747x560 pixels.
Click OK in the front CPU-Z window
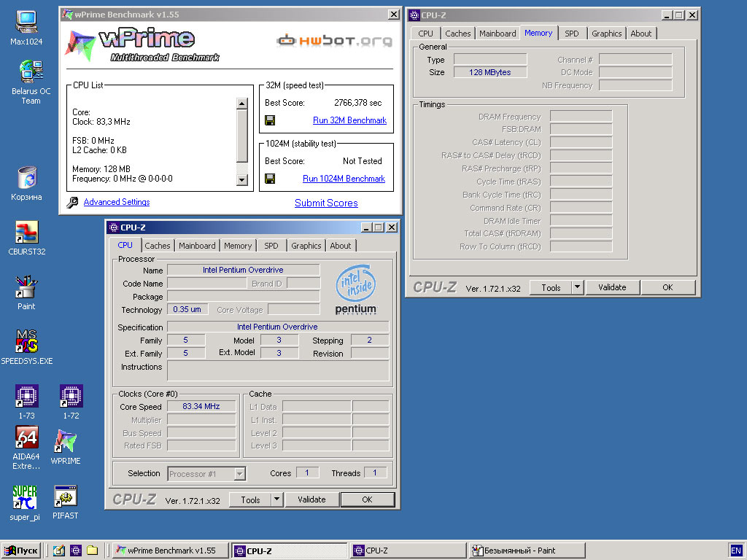tap(368, 499)
